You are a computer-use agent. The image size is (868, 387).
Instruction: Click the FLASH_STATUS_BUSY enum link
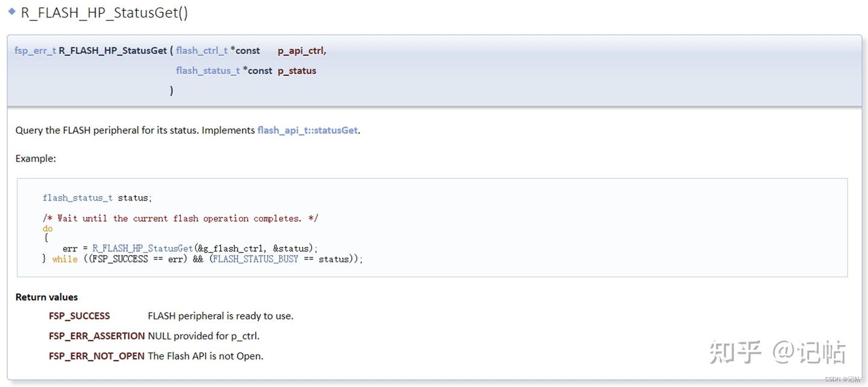coord(256,259)
